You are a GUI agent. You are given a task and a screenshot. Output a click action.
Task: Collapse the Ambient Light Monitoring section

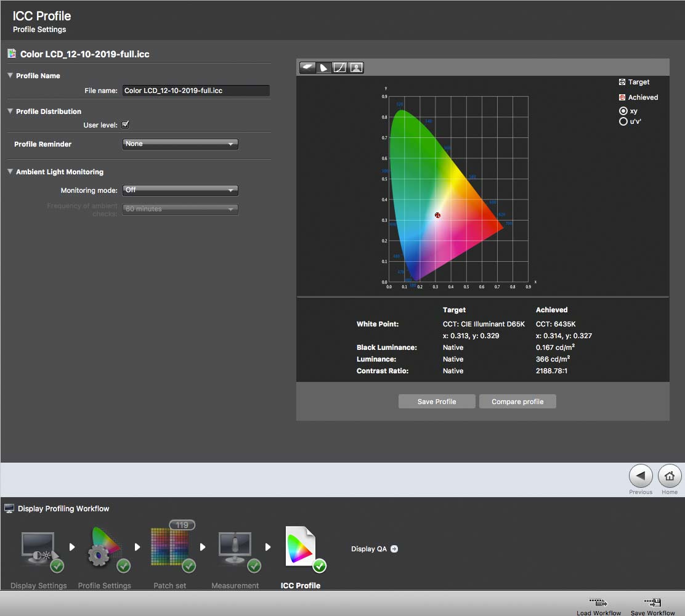10,172
